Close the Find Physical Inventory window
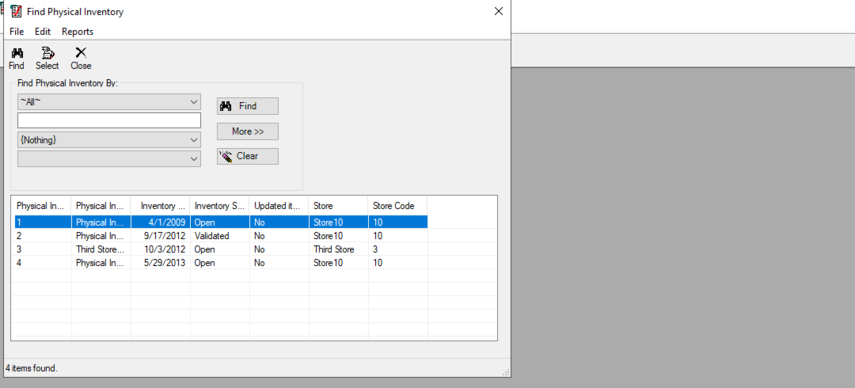This screenshot has width=855, height=388. point(498,11)
